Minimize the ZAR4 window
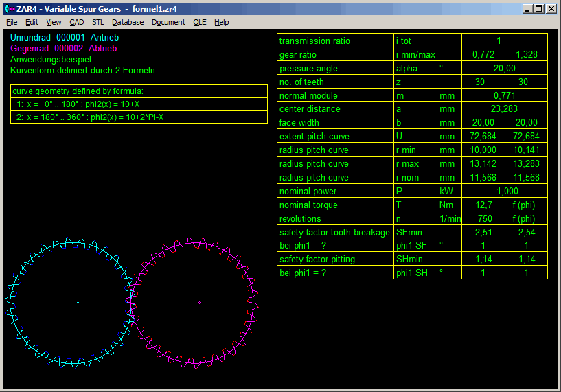 pos(527,9)
